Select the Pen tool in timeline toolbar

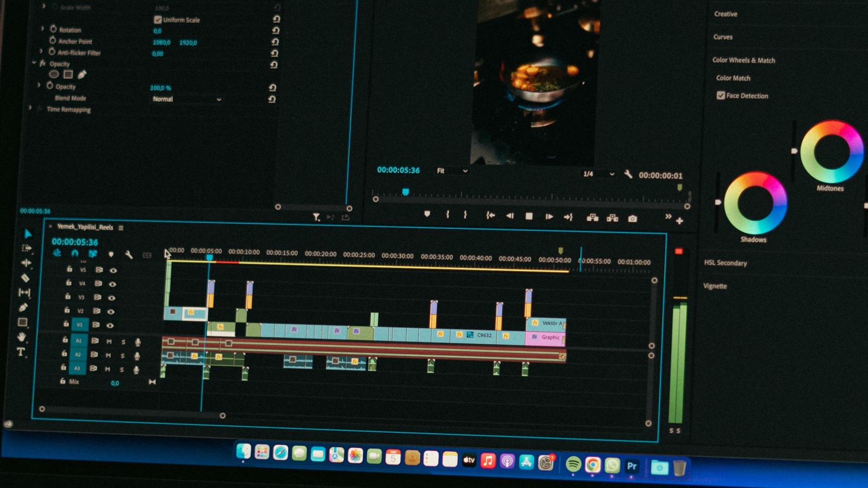[23, 307]
